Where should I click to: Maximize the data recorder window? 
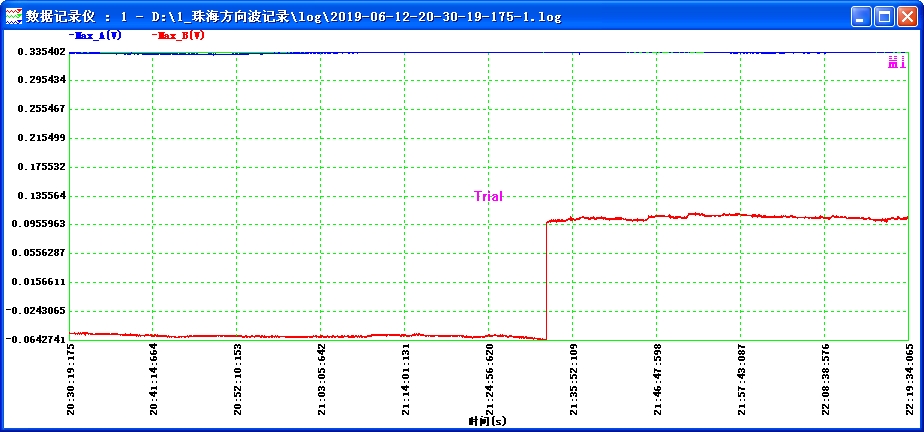pos(884,17)
